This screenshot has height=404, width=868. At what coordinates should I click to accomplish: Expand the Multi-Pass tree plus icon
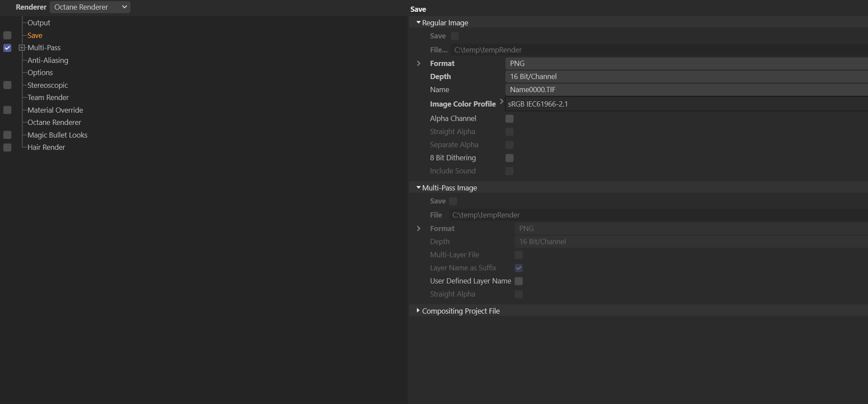pyautogui.click(x=21, y=48)
